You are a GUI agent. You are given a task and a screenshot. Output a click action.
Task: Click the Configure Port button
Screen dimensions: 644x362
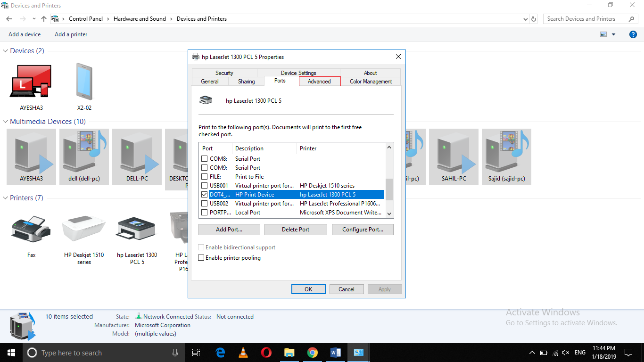coord(363,229)
